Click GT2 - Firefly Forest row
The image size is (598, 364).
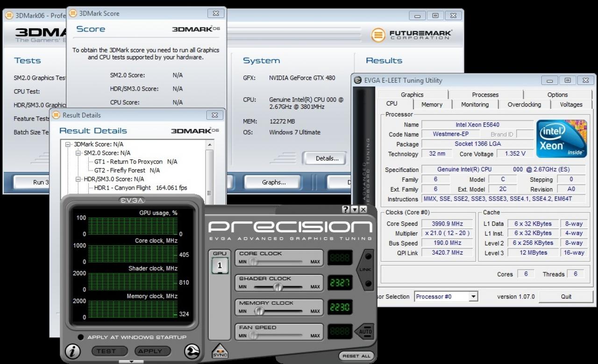tap(127, 171)
